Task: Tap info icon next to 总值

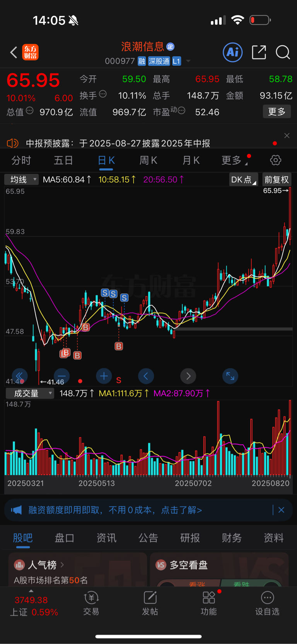Action: 30,111
